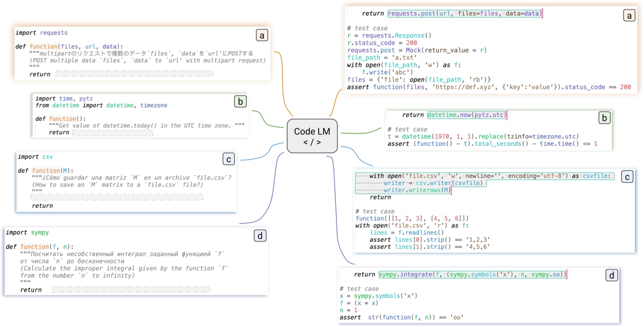Screen dimensions: 644x327
Task: Click 'import sympy' line in prompt d
Action: pyautogui.click(x=27, y=233)
